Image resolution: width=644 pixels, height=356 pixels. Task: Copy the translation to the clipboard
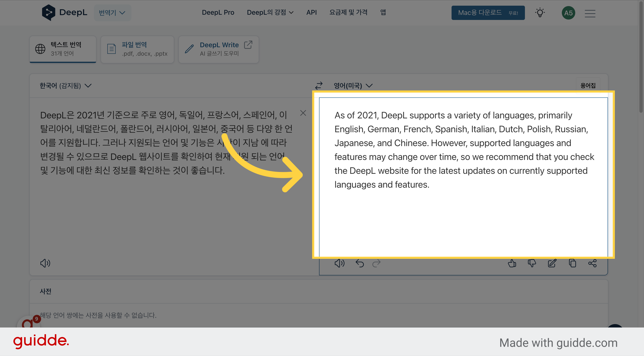coord(572,263)
